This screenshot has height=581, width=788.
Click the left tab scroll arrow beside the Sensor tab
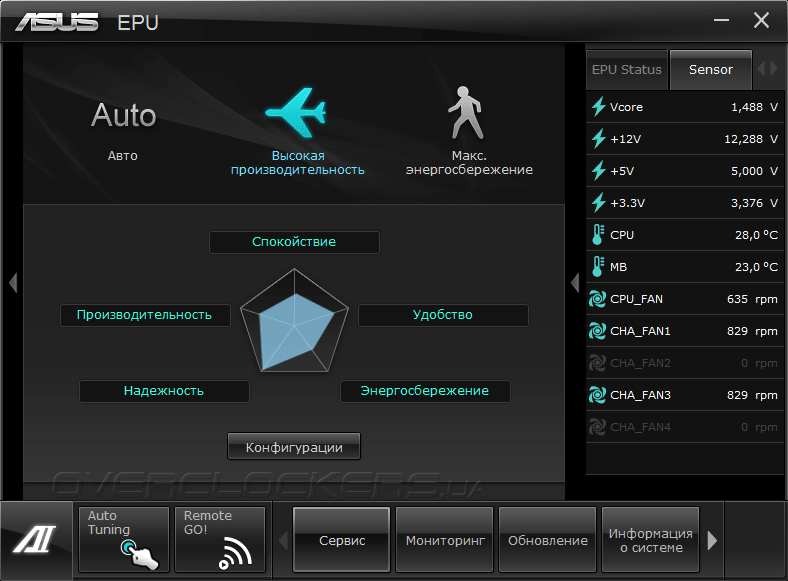click(x=761, y=68)
